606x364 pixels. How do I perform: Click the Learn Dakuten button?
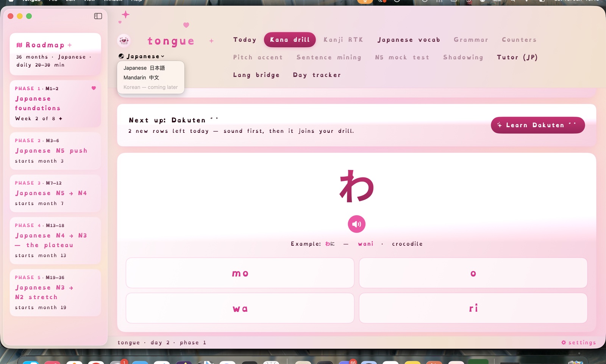coord(538,125)
